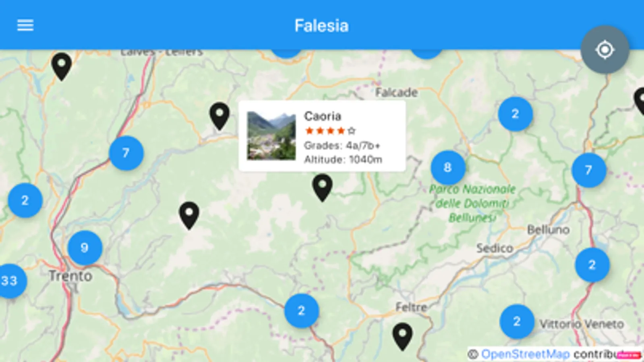Select the black pin below Caoria popup

[322, 187]
